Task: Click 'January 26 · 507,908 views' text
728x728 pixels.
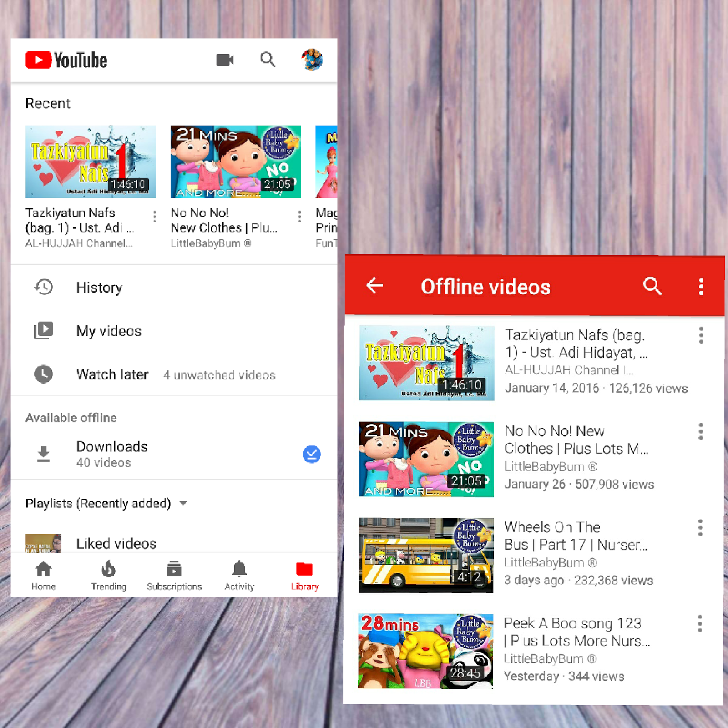Action: pos(579,484)
